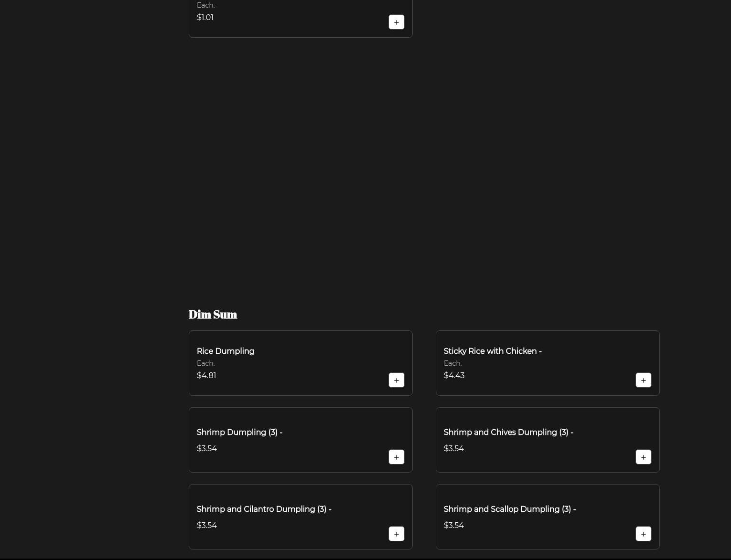Click the $3.54 price under Shrimp Dumpling (3)
This screenshot has width=731, height=560.
coord(206,448)
